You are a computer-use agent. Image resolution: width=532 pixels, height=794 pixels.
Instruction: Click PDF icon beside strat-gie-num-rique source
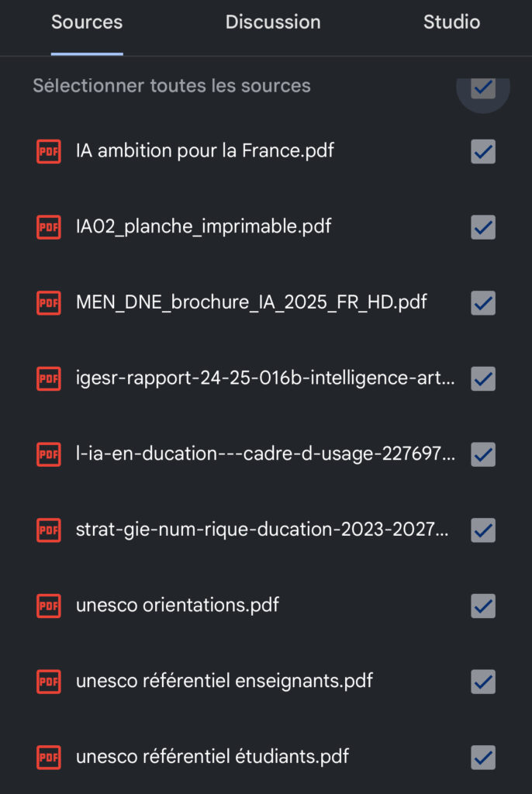coord(49,530)
